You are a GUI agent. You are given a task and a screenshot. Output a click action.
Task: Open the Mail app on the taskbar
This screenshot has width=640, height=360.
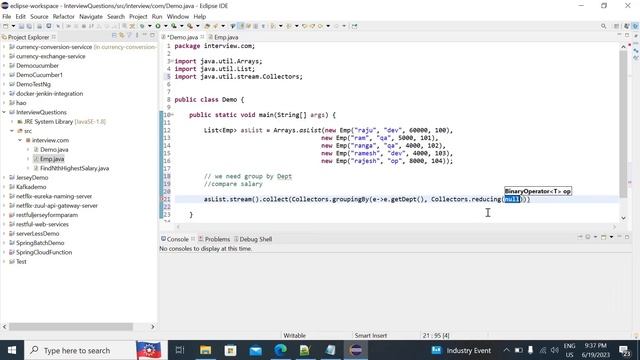(256, 350)
